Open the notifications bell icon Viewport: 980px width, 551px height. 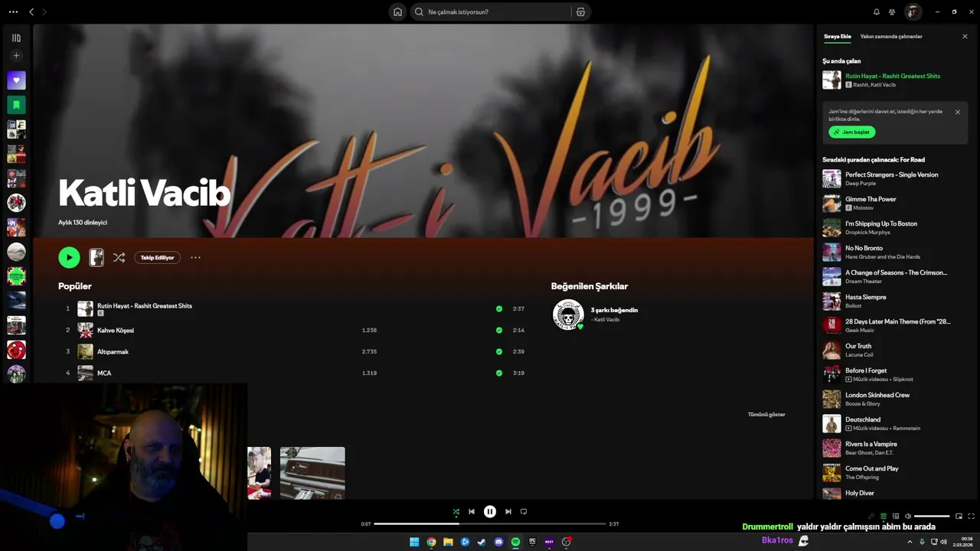877,12
